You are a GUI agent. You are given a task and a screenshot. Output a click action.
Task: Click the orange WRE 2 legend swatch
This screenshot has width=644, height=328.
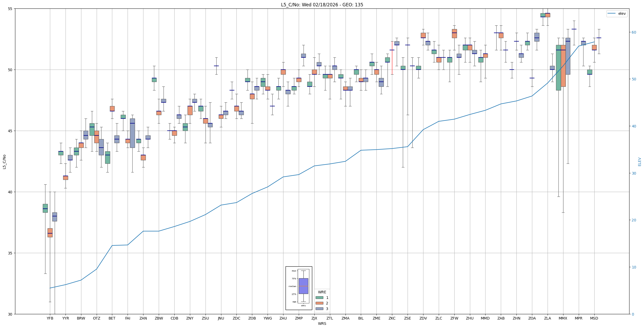tap(319, 303)
